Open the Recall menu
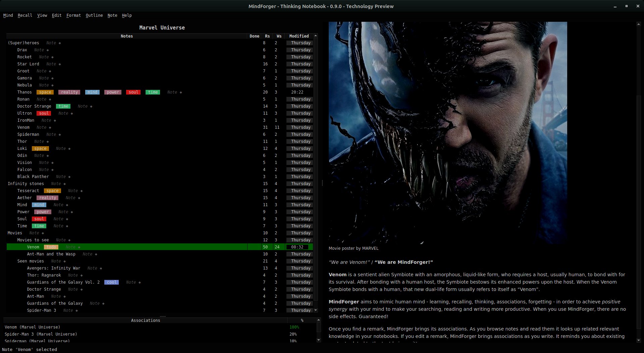Image resolution: width=644 pixels, height=353 pixels. [x=25, y=15]
